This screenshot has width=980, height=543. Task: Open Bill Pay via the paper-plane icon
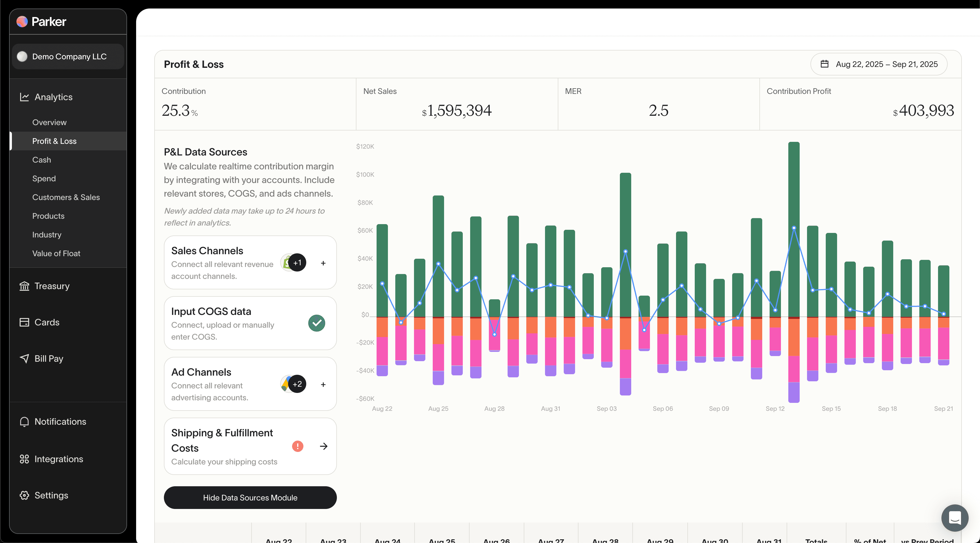[x=24, y=358]
